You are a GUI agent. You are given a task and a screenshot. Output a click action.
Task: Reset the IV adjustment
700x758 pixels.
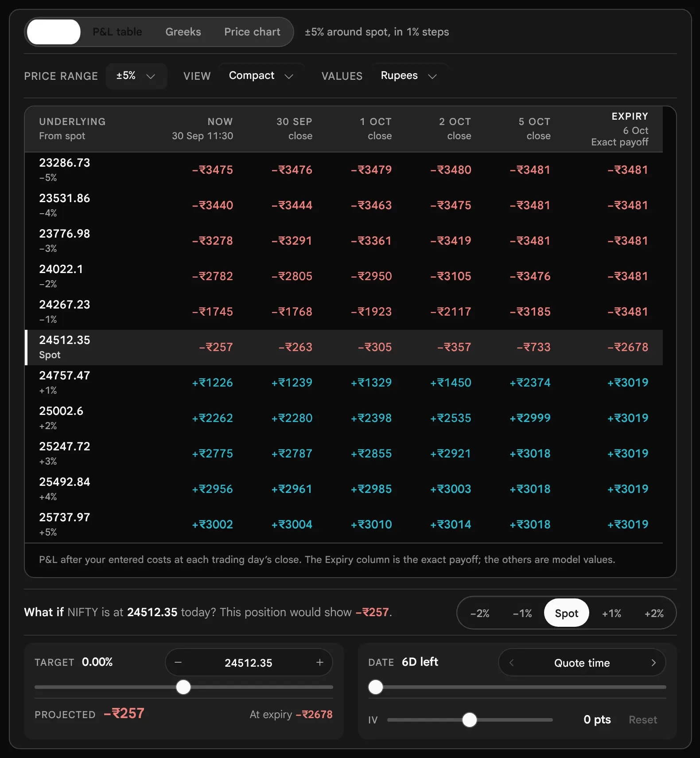click(643, 719)
